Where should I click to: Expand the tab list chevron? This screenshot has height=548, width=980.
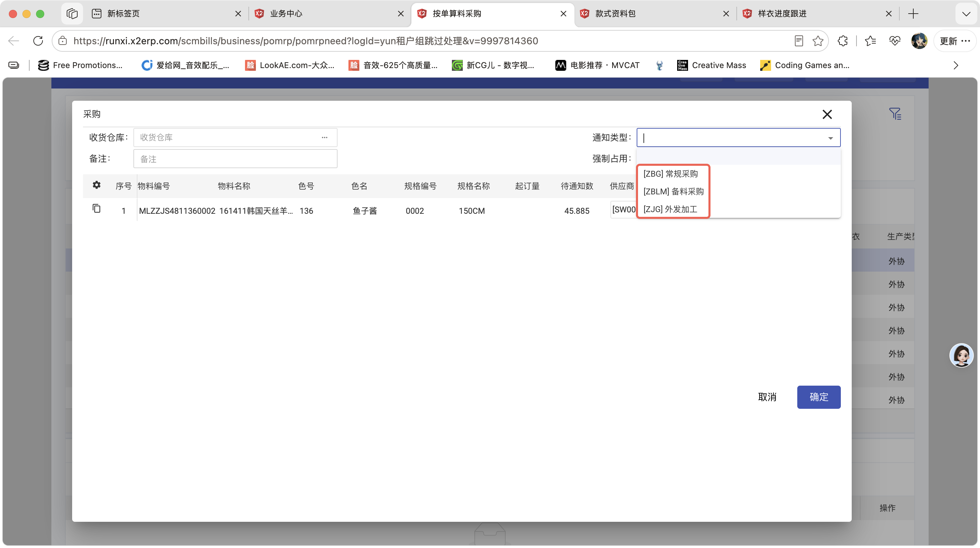(x=966, y=14)
